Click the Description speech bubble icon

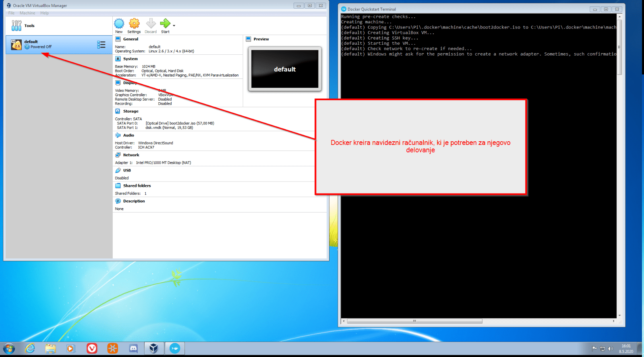118,201
